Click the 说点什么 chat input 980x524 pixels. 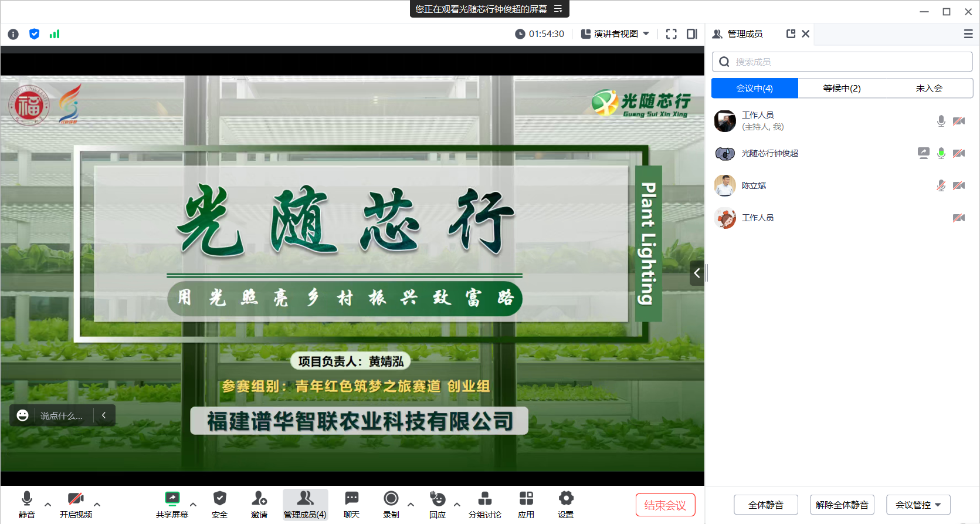coord(62,415)
